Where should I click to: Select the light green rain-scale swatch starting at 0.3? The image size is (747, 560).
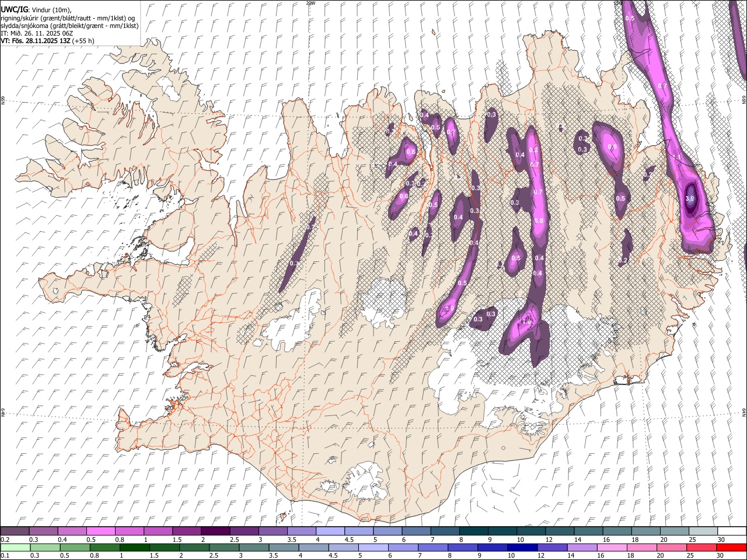tap(45, 547)
